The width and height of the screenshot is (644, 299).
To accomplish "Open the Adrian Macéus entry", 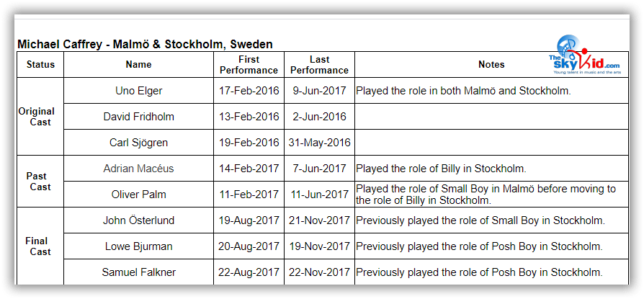I will [138, 169].
